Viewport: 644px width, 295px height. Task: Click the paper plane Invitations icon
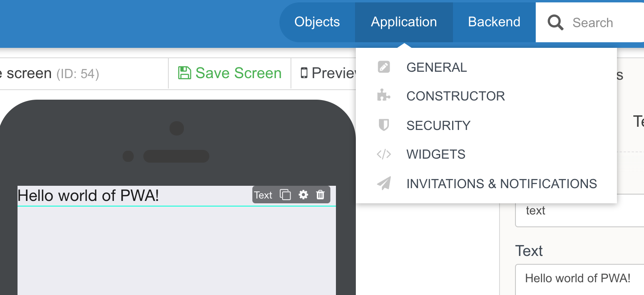pos(384,183)
